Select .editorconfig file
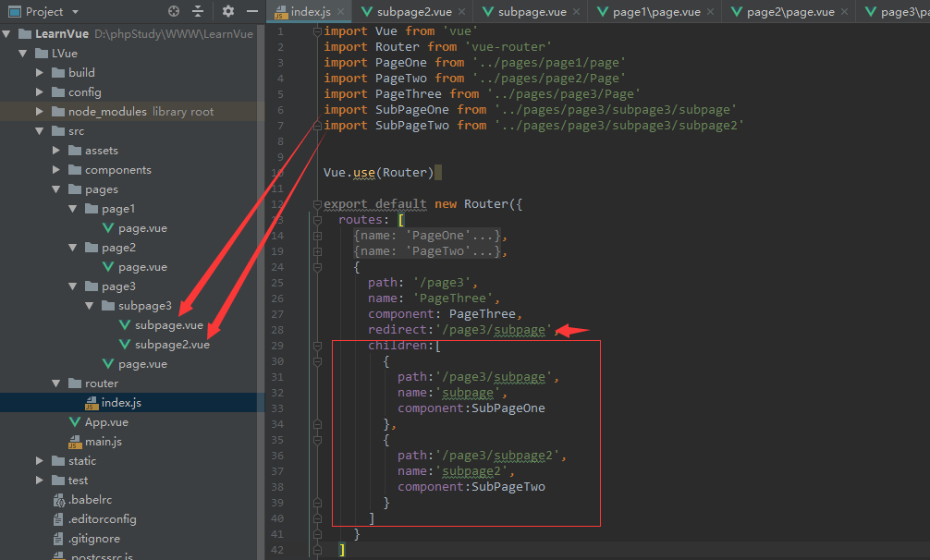Screen dimensions: 930x560 click(x=102, y=519)
